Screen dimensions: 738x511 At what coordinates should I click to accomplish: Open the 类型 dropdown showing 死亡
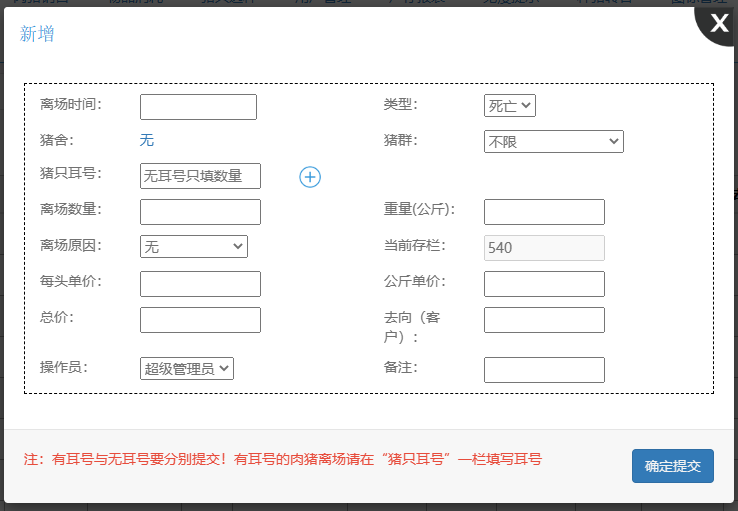coord(510,105)
